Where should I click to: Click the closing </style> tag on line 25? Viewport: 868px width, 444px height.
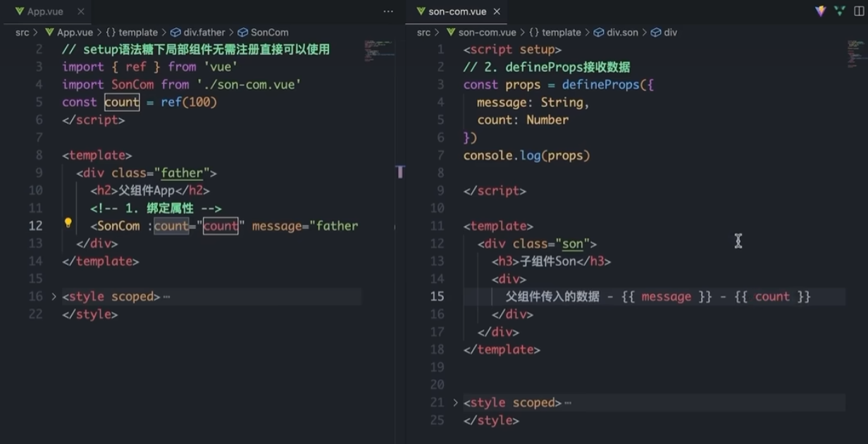491,421
